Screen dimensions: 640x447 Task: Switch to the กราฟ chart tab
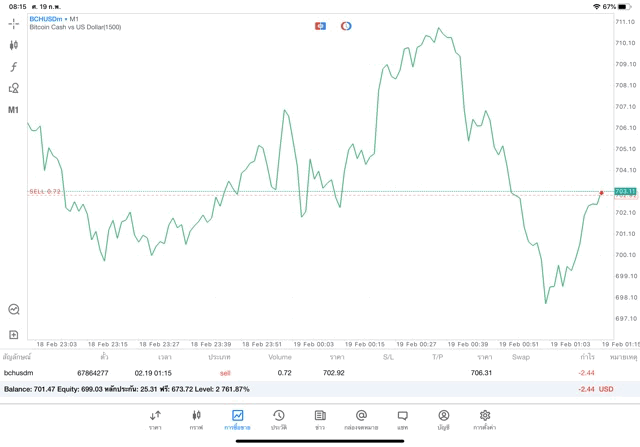196,419
